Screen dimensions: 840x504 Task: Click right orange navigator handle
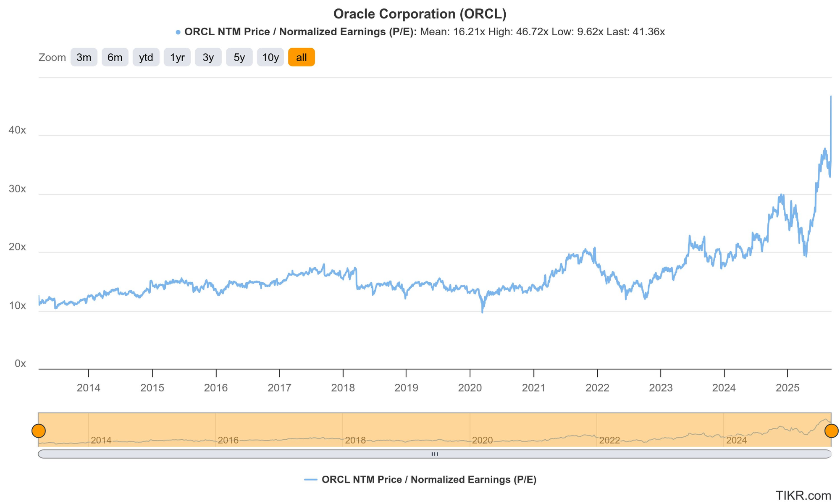click(x=831, y=430)
